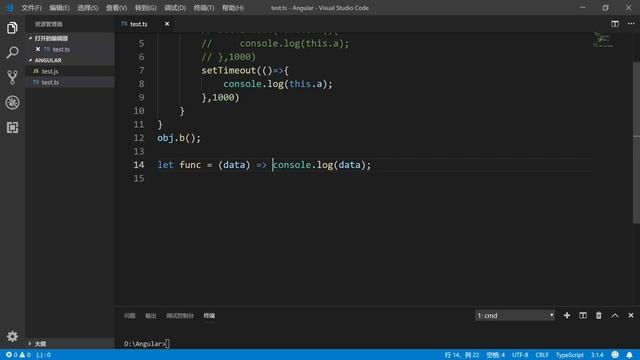Open the Help menu (帮助)
640x360 pixels.
coord(233,8)
